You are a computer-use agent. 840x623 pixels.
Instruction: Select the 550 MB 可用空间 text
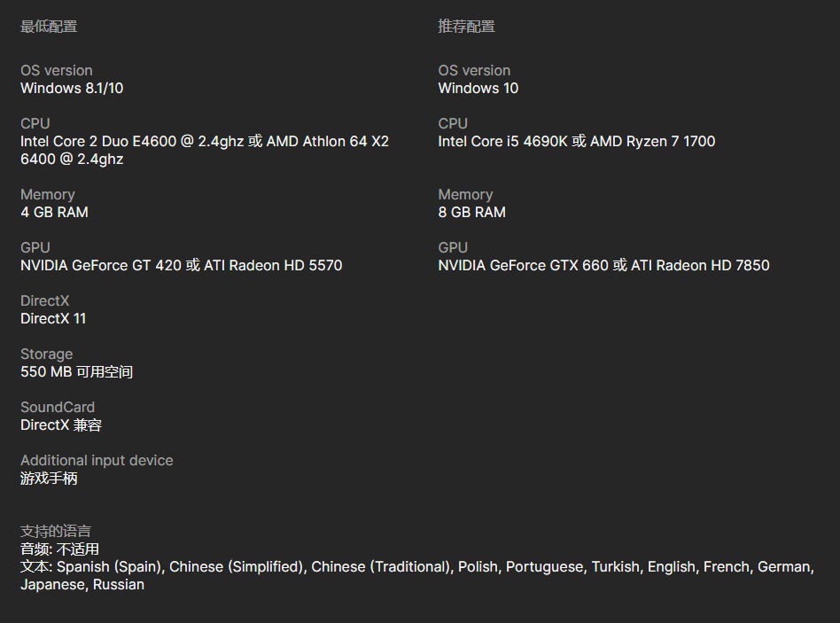click(76, 372)
